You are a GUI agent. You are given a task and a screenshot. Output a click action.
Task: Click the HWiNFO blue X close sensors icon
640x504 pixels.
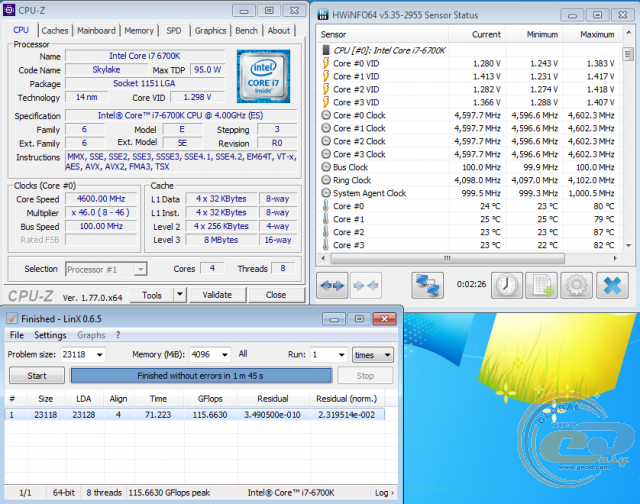[x=612, y=285]
